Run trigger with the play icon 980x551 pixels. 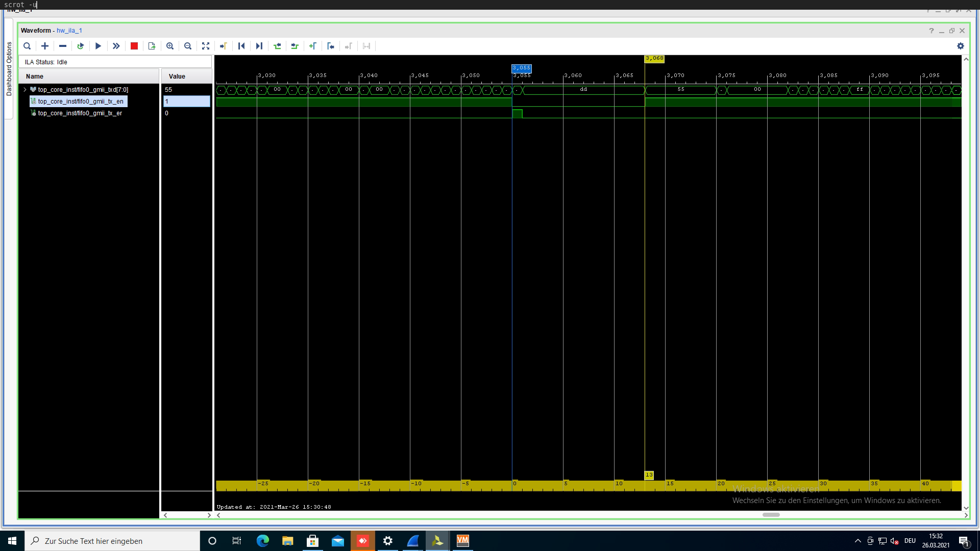[99, 46]
